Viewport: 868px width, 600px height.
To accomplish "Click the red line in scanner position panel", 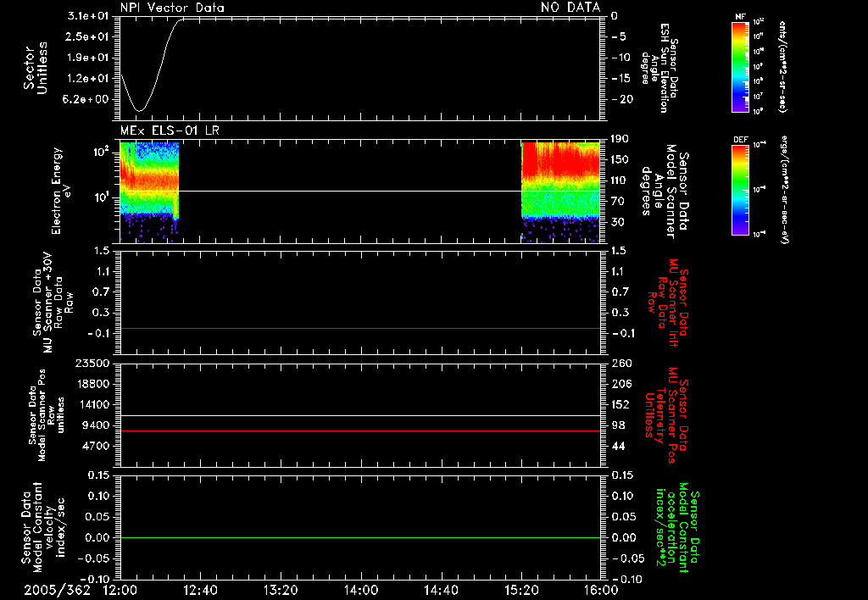I will point(360,431).
